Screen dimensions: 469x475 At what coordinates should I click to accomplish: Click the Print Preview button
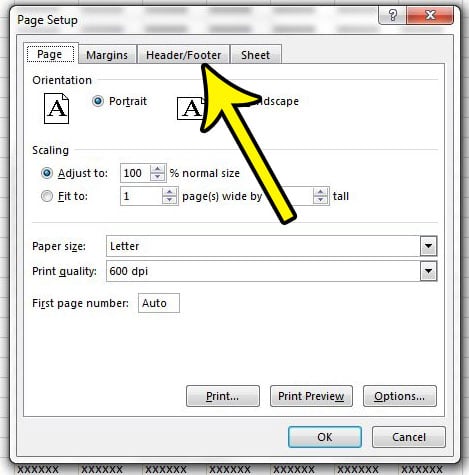click(311, 396)
